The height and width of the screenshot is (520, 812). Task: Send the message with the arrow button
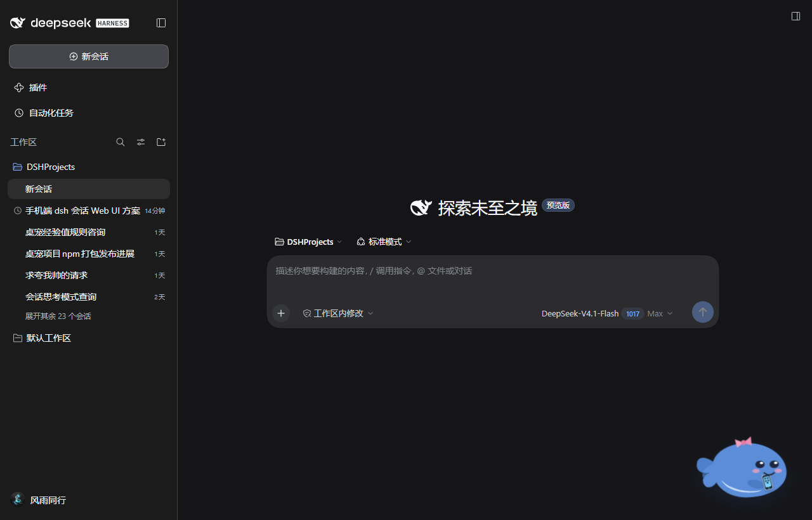(703, 312)
